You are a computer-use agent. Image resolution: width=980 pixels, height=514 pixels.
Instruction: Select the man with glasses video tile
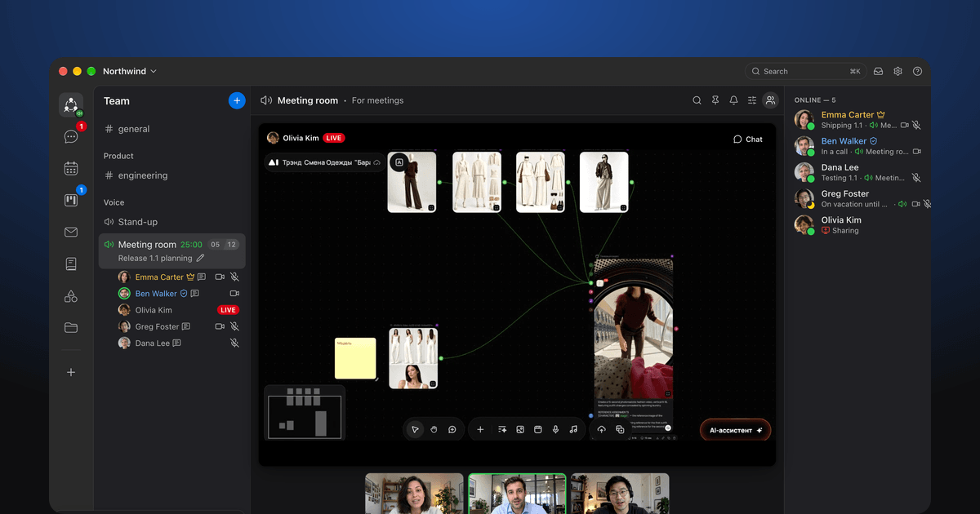620,494
